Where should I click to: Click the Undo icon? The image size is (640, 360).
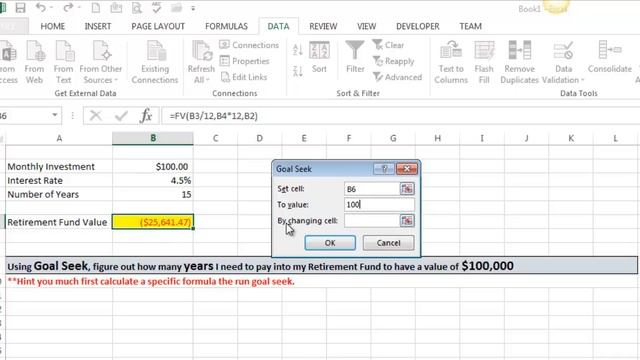click(41, 7)
